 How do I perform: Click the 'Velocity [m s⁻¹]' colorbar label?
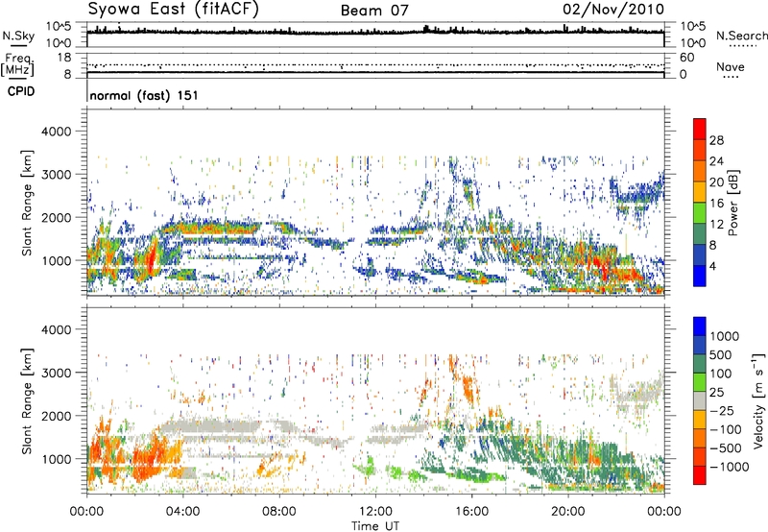[758, 400]
